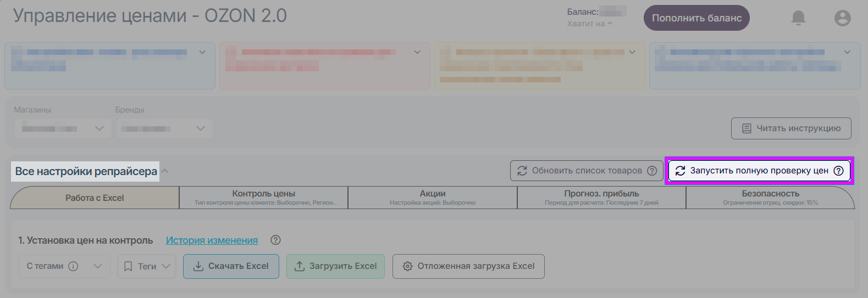This screenshot has height=298, width=868.
Task: Click Читать инструкцию button
Action: (791, 128)
